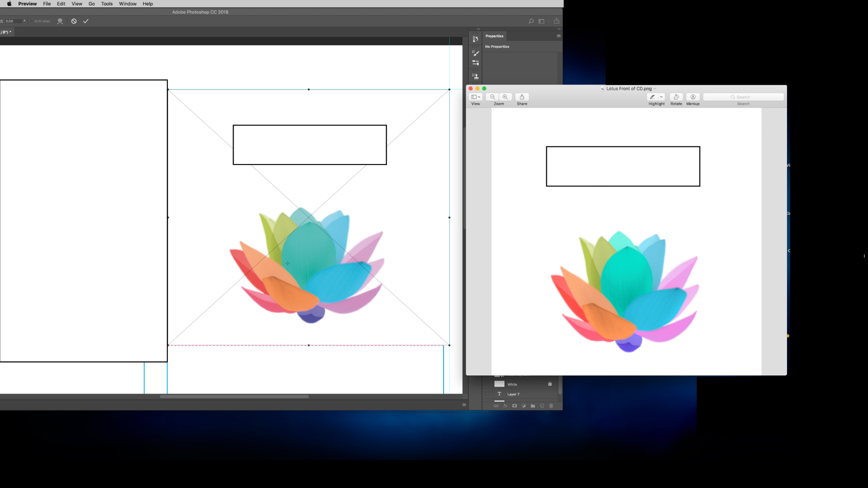
Task: Commit the transform with the checkmark button
Action: (x=86, y=21)
